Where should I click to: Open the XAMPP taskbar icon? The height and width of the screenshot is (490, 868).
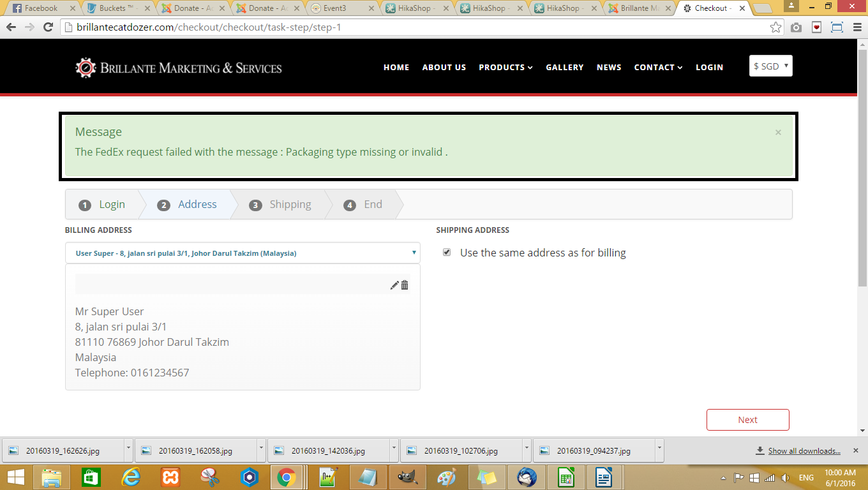[170, 477]
